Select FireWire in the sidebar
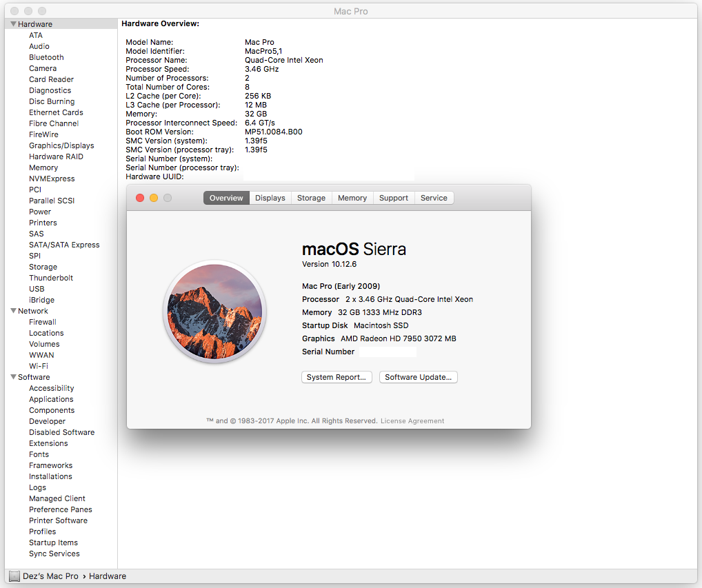Screen dimensions: 702x588 tap(44, 134)
